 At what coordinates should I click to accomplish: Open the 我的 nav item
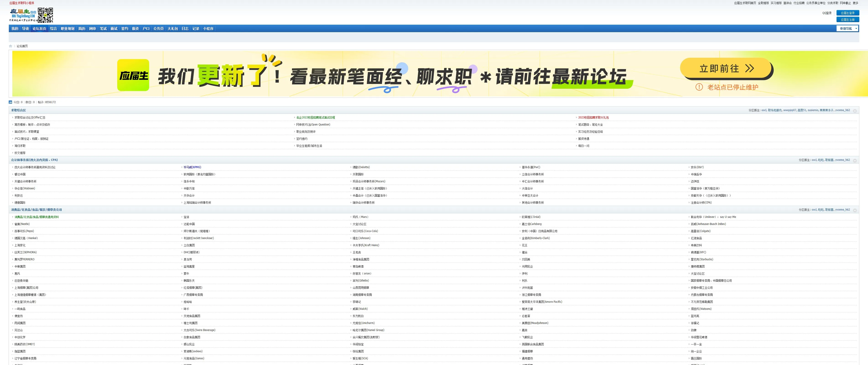(15, 29)
